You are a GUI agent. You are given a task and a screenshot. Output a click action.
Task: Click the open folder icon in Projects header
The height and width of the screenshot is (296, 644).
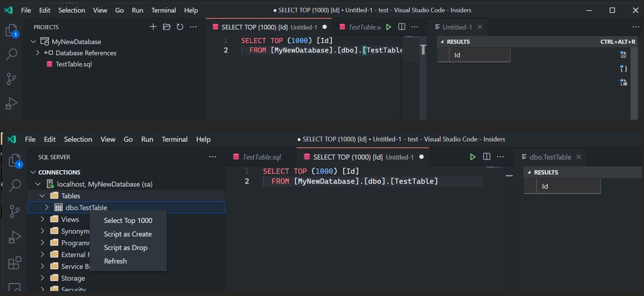(x=167, y=27)
